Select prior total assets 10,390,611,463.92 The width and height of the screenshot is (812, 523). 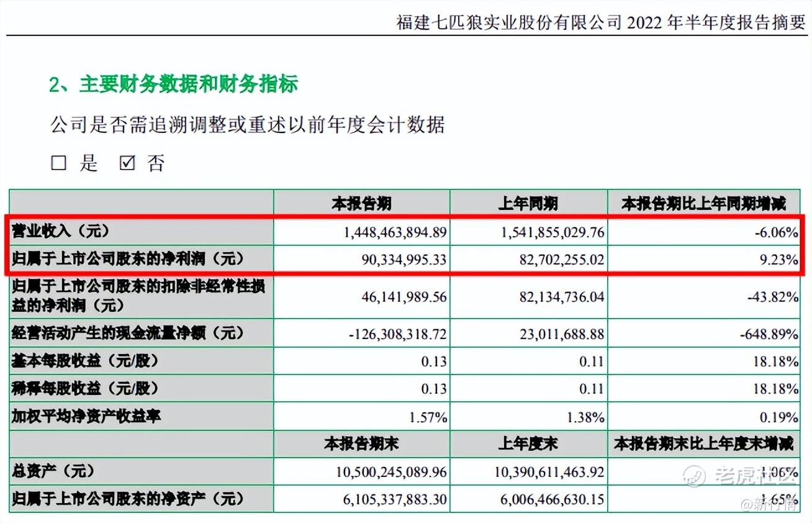click(549, 472)
